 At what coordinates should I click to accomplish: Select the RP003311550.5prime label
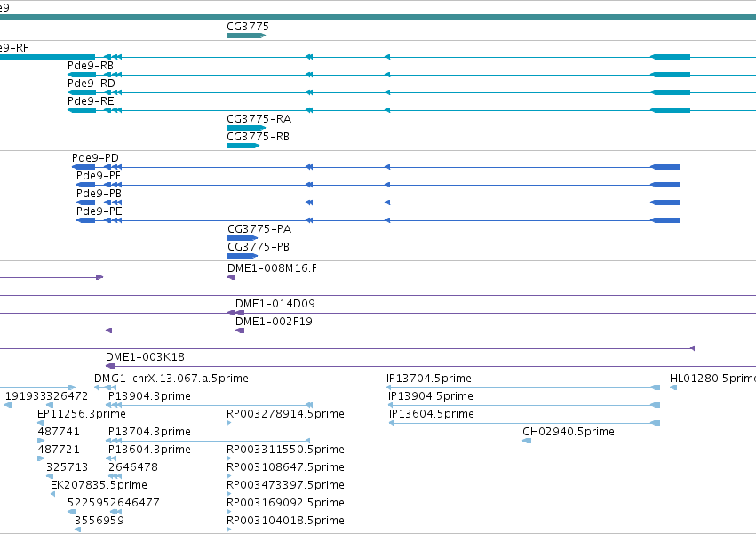pos(285,450)
